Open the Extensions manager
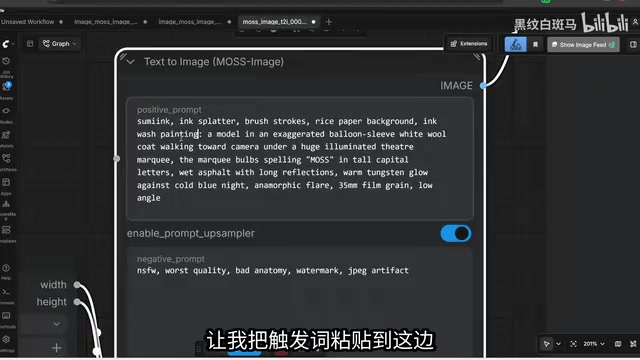This screenshot has width=640, height=360. click(x=469, y=44)
